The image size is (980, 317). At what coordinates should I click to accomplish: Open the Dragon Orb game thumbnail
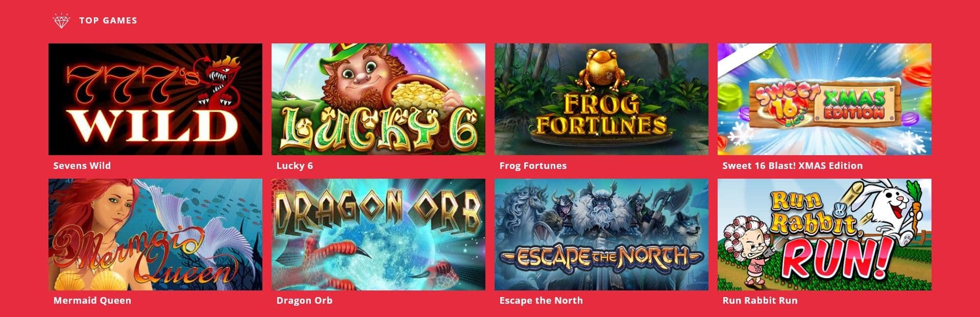378,234
